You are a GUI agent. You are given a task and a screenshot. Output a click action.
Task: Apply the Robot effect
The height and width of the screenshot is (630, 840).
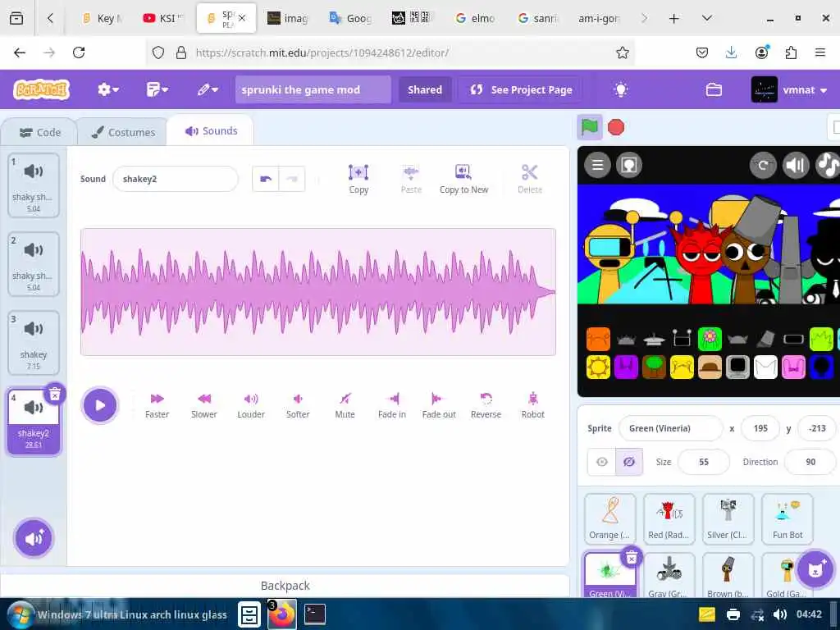(x=533, y=405)
